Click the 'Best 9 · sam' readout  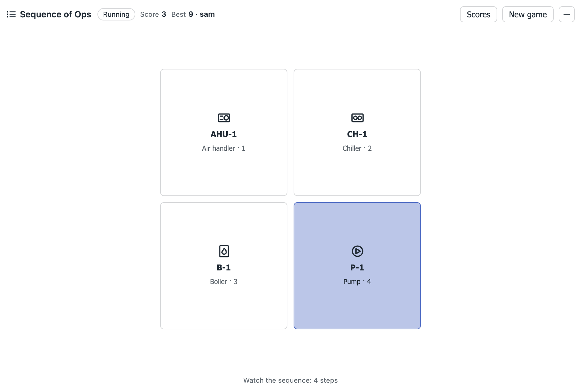(x=193, y=14)
